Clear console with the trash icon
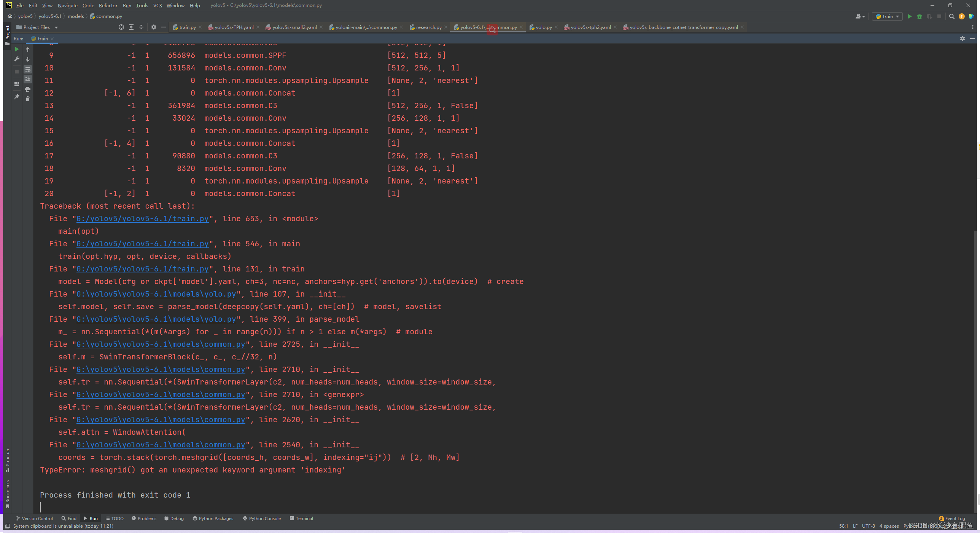980x533 pixels. point(28,99)
